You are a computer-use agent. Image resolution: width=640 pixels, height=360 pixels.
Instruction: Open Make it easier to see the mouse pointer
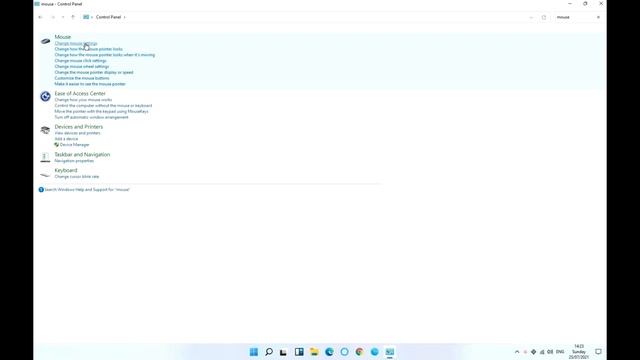[x=90, y=84]
